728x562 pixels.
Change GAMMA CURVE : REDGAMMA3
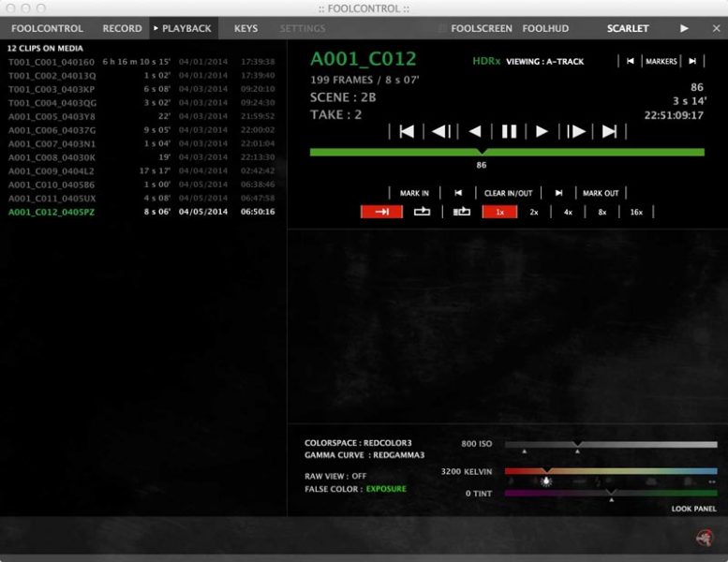(364, 455)
